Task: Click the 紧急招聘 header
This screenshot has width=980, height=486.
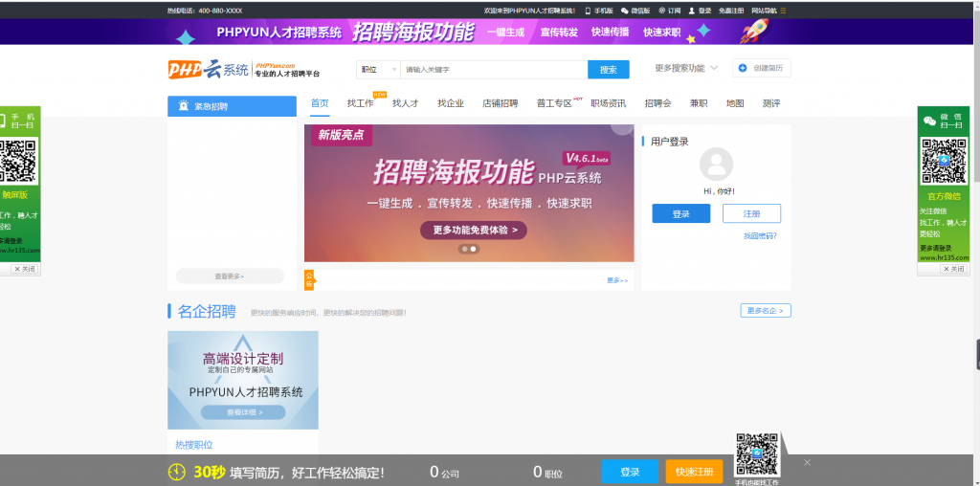Action: (x=232, y=106)
